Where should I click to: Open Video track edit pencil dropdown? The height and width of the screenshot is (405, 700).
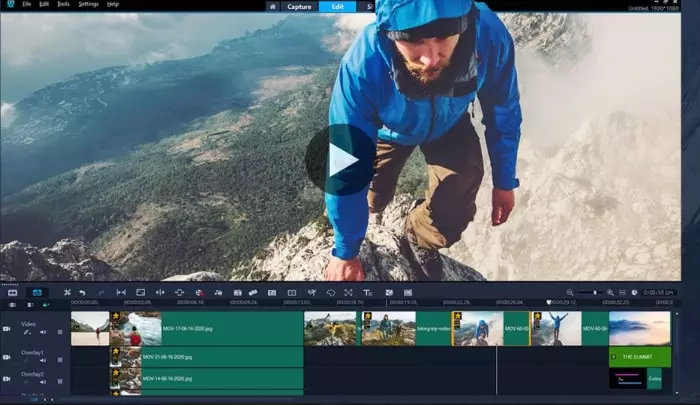(27, 332)
